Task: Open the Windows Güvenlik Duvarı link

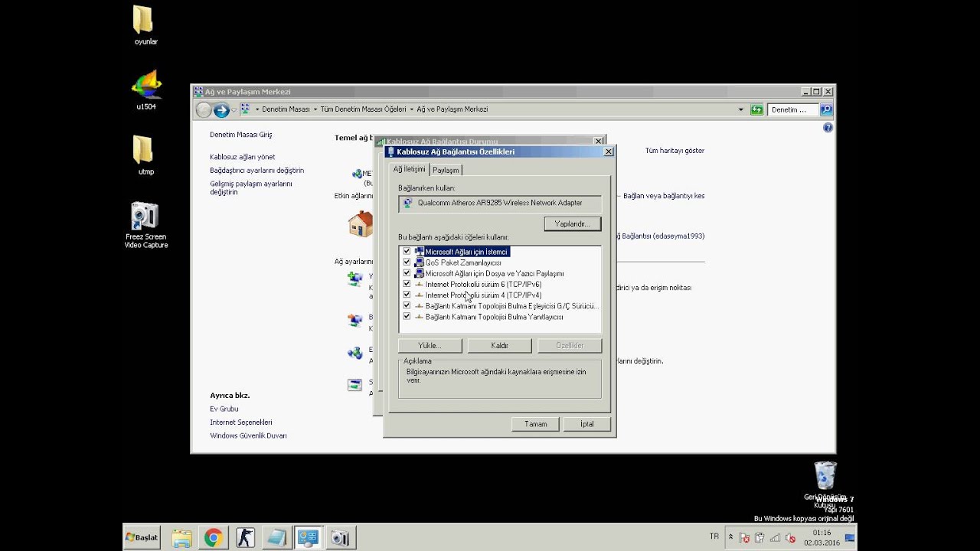Action: tap(249, 435)
